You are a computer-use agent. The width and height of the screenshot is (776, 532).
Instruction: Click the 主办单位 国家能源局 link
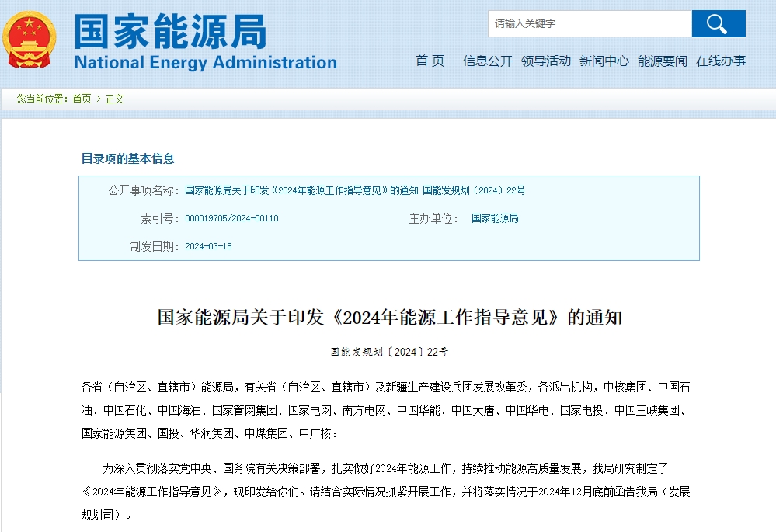pos(496,219)
